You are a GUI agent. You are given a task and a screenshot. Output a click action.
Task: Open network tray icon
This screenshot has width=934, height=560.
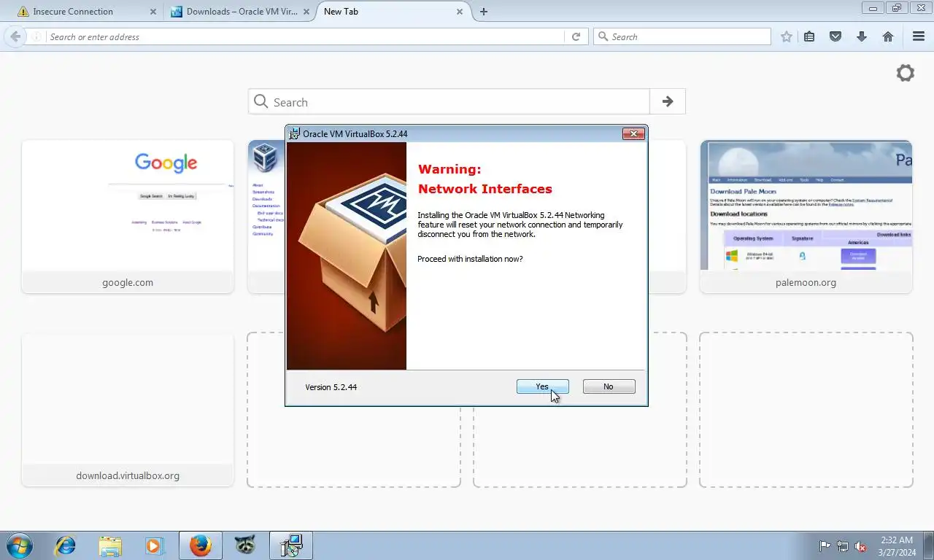pos(843,546)
